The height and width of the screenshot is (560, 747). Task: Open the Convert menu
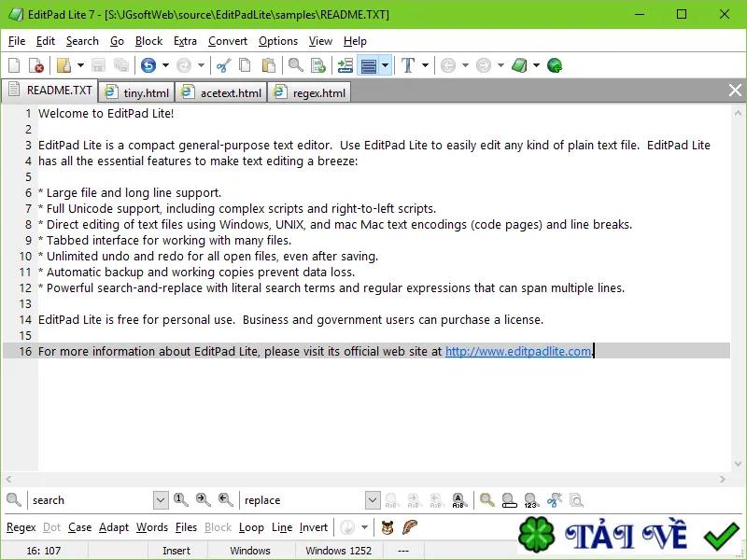pos(228,41)
